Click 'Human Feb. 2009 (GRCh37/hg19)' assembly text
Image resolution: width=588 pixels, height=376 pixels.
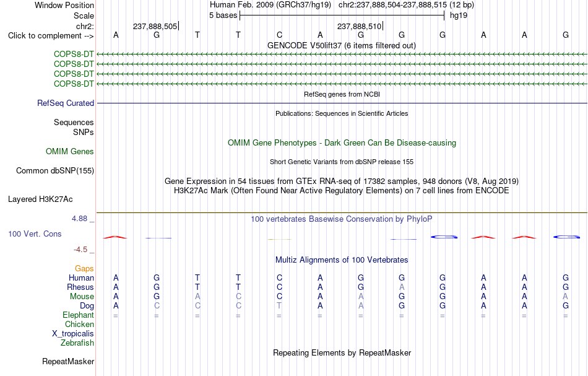(270, 5)
